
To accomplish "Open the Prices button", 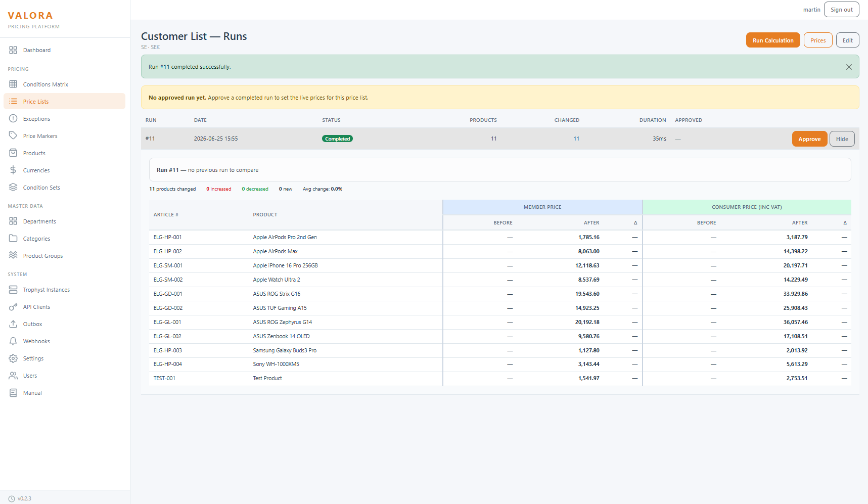I will pyautogui.click(x=818, y=40).
